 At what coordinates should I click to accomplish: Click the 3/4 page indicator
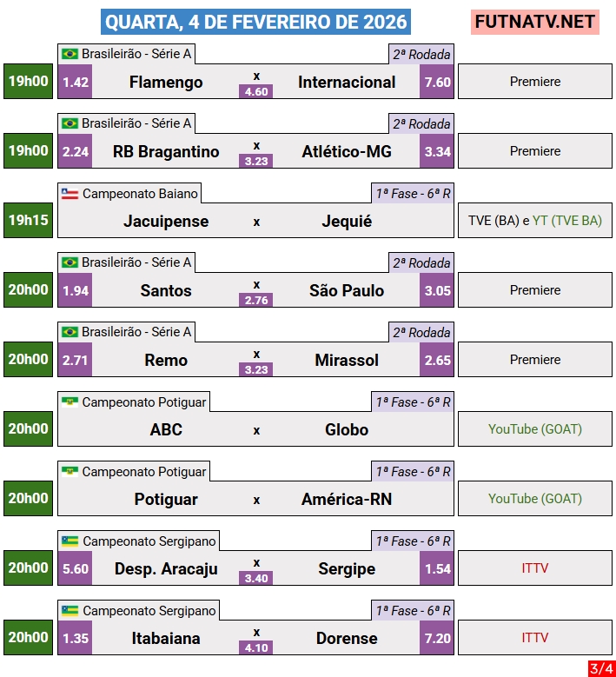tap(600, 668)
